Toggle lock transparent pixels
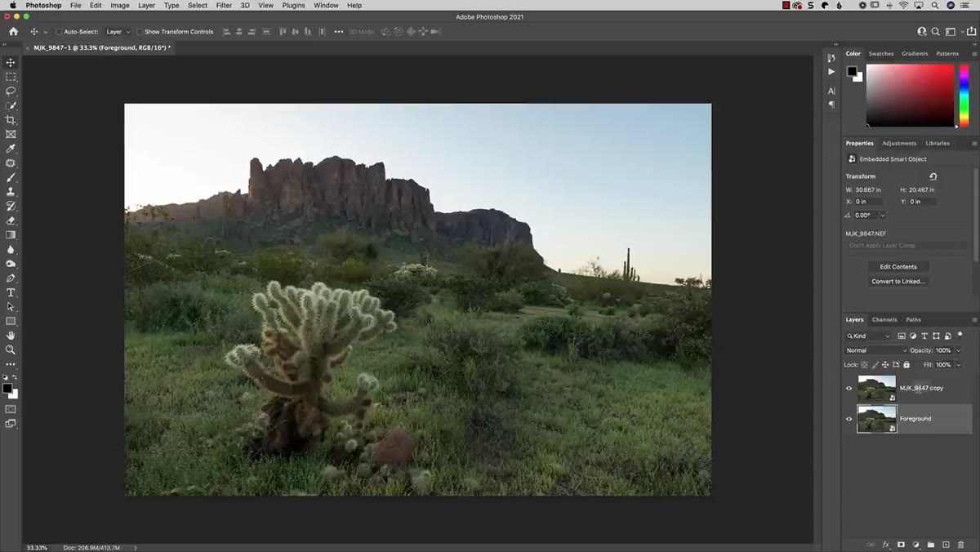The image size is (980, 552). coord(865,364)
